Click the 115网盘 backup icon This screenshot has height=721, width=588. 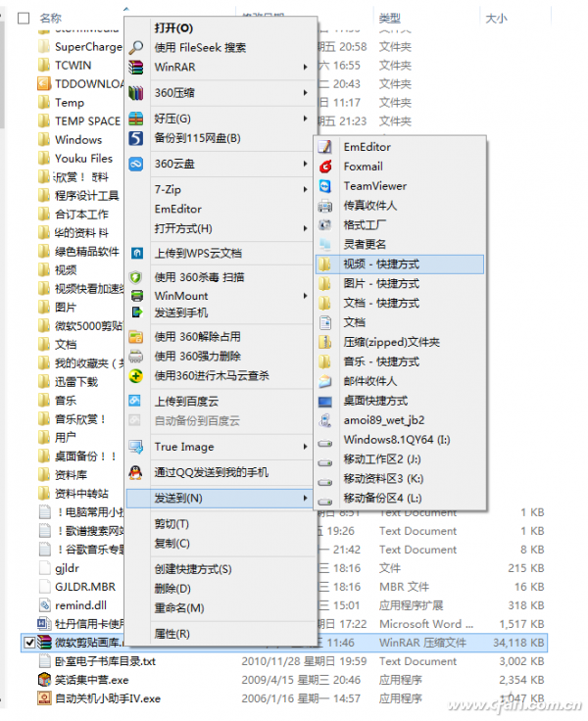(135, 138)
